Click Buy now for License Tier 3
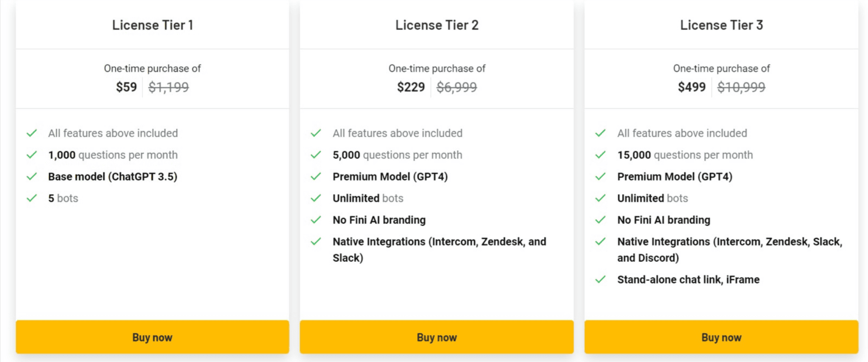The height and width of the screenshot is (362, 868). 721,337
